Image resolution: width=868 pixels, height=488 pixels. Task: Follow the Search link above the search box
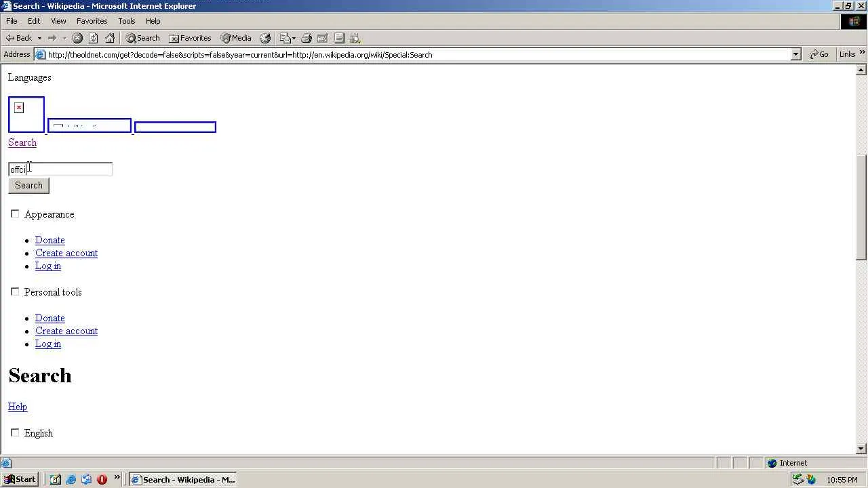pyautogui.click(x=22, y=142)
